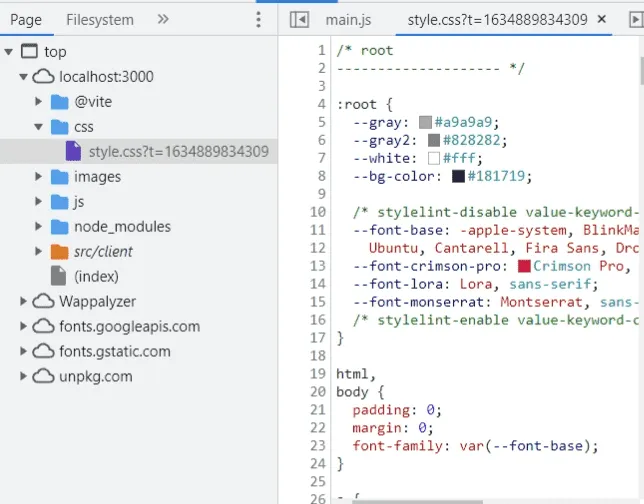Show more navigator tabs chevron

coord(163,19)
